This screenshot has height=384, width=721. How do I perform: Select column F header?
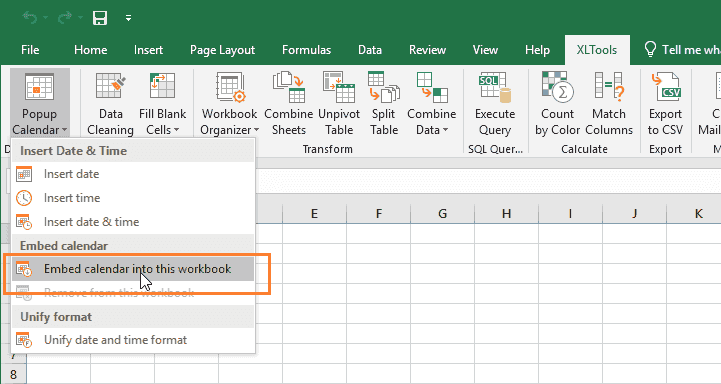click(378, 214)
